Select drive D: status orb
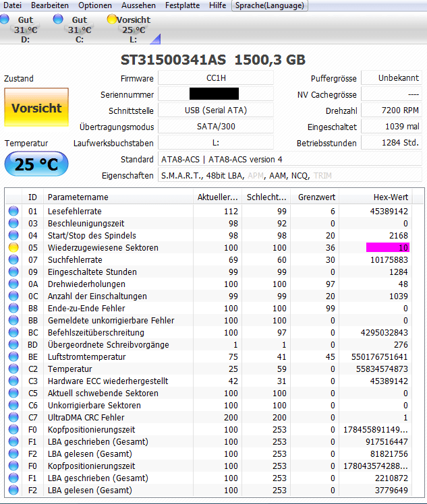The image size is (427, 504). point(5,19)
